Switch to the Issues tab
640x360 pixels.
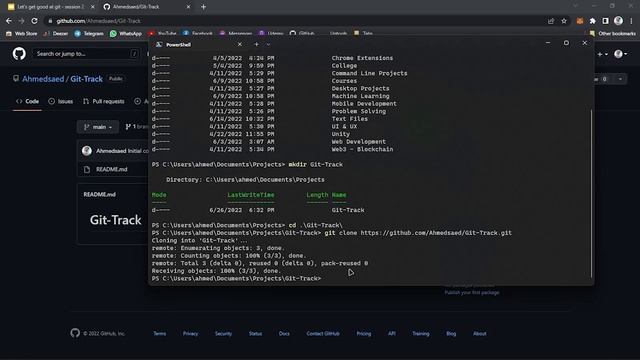(x=61, y=101)
